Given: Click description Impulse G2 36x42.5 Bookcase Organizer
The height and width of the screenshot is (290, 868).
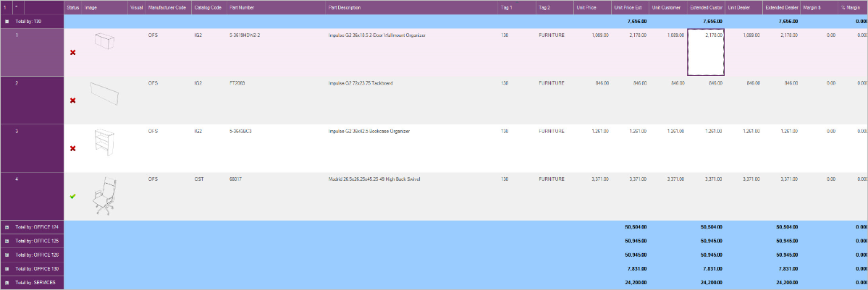Looking at the screenshot, I should (x=369, y=131).
